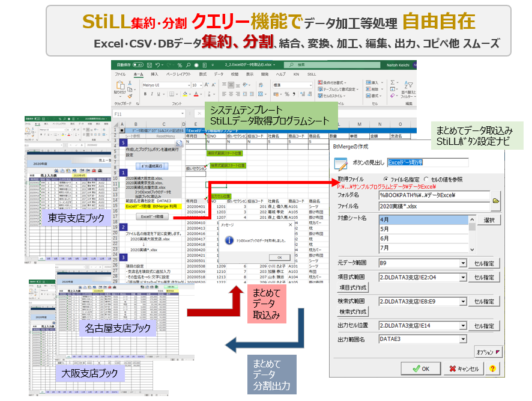Click the Format Painter brush icon

[x=130, y=96]
